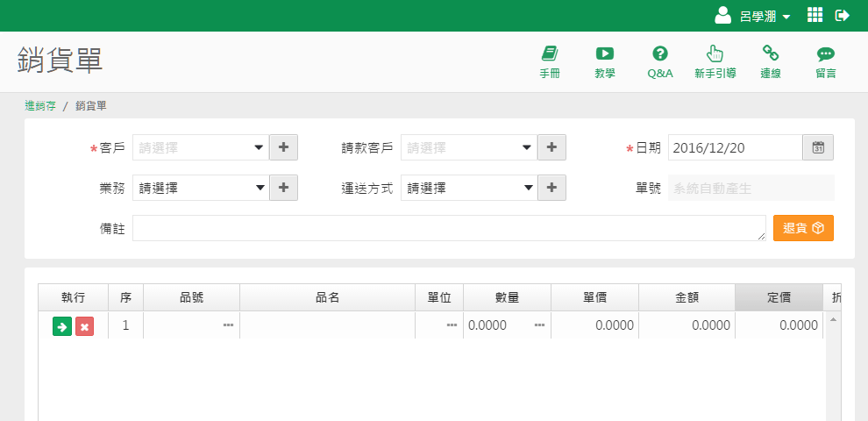Open the 留言 message icon

(x=825, y=61)
